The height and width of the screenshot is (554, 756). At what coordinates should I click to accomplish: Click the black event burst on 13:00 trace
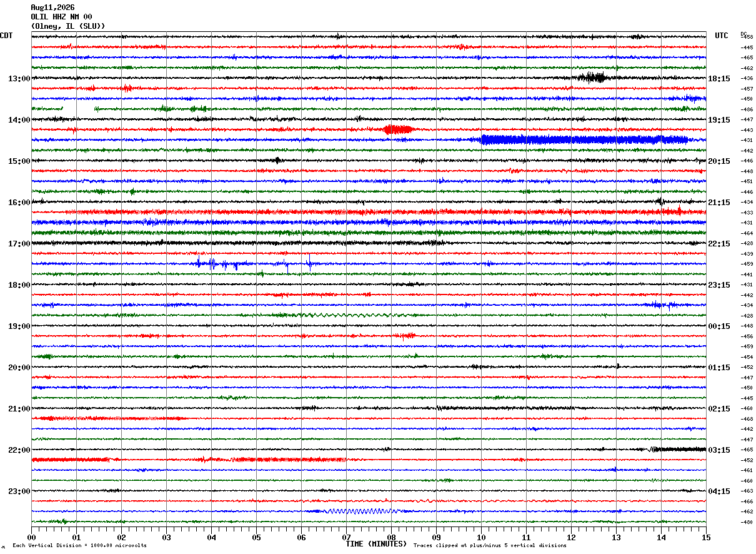591,78
